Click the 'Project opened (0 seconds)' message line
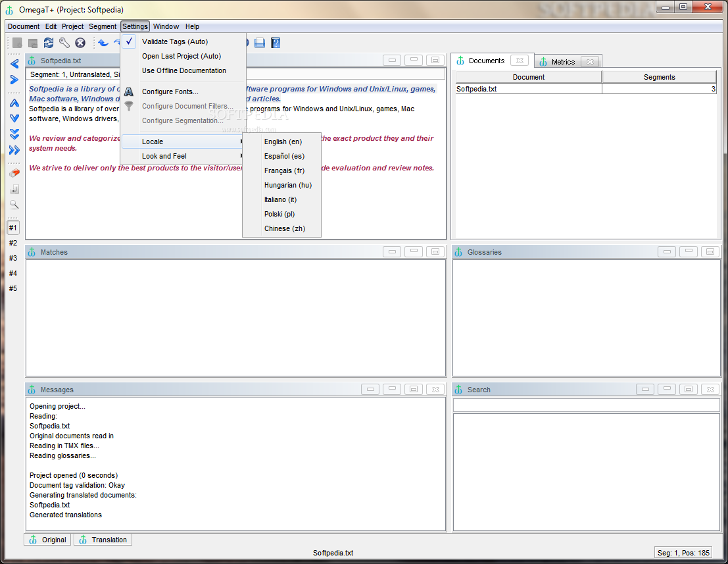 point(74,475)
